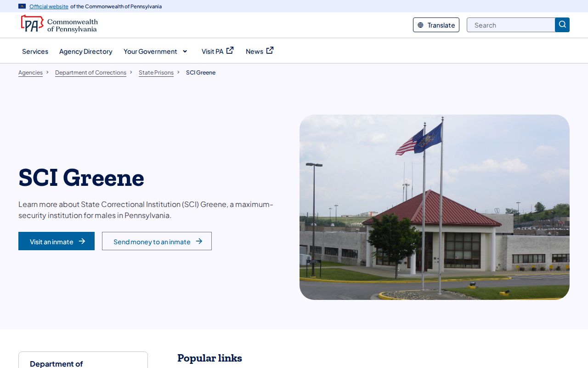588x368 pixels.
Task: Click the Department of sidebar heading
Action: click(x=56, y=363)
